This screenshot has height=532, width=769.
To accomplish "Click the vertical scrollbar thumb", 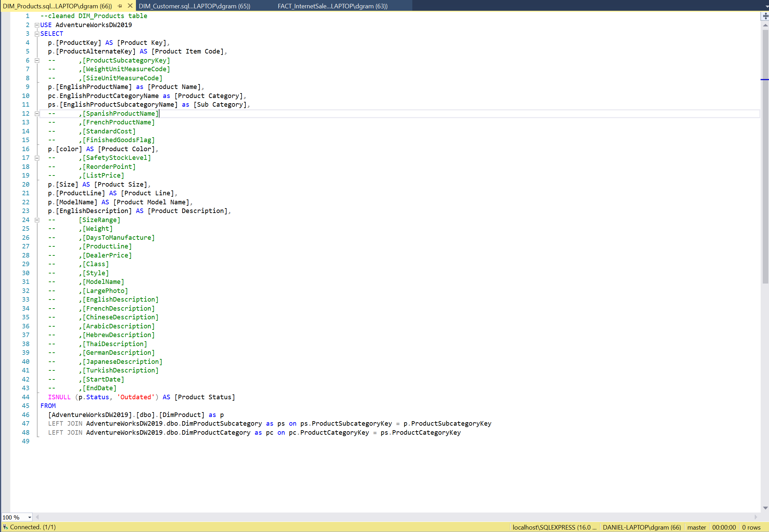I will coord(765,156).
